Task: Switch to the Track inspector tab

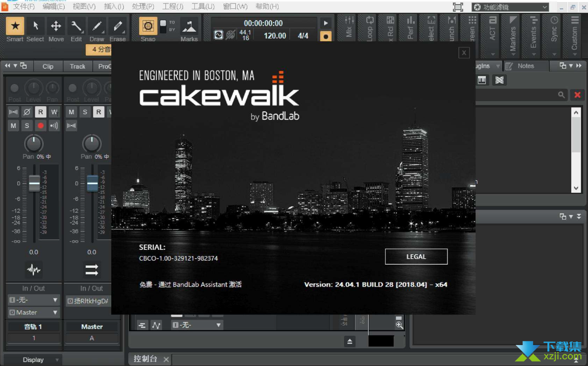Action: tap(77, 66)
